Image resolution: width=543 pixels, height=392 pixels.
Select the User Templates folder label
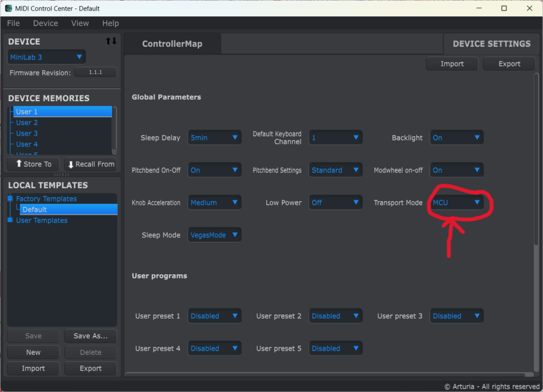[41, 220]
